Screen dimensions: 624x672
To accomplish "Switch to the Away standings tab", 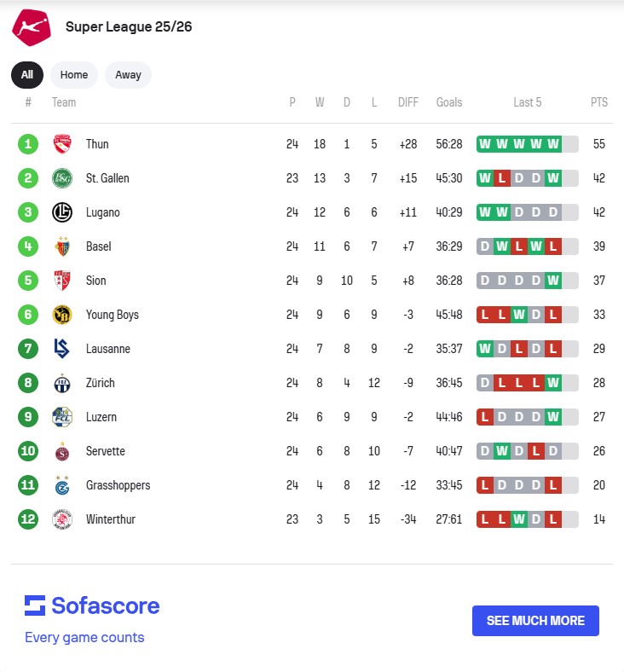I will pyautogui.click(x=128, y=75).
